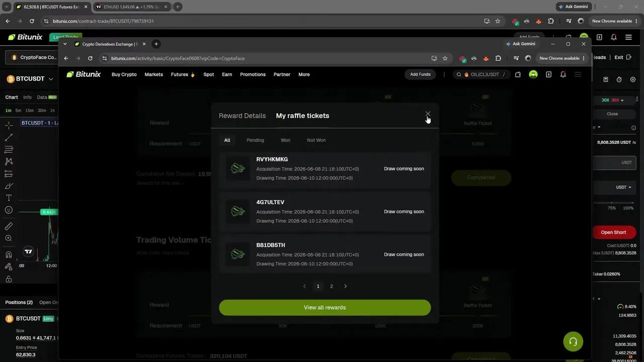Click Add Funds in the front window
This screenshot has height=362, width=644.
[x=420, y=74]
